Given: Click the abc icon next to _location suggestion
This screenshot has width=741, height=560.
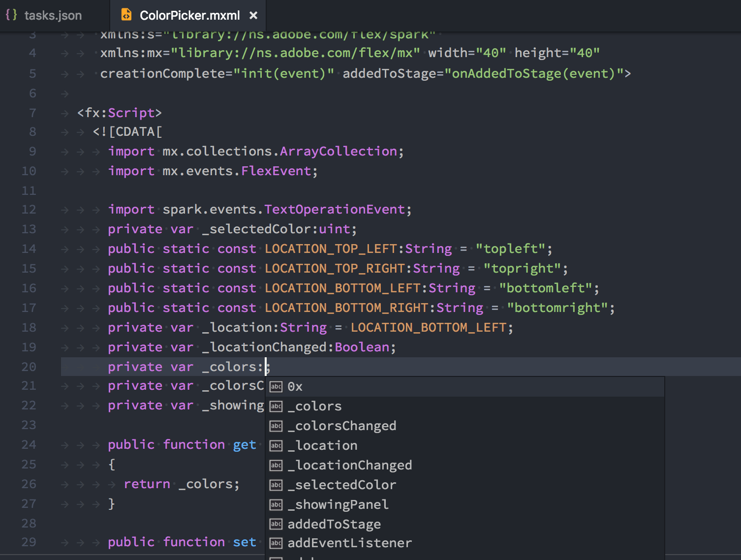Looking at the screenshot, I should 276,446.
